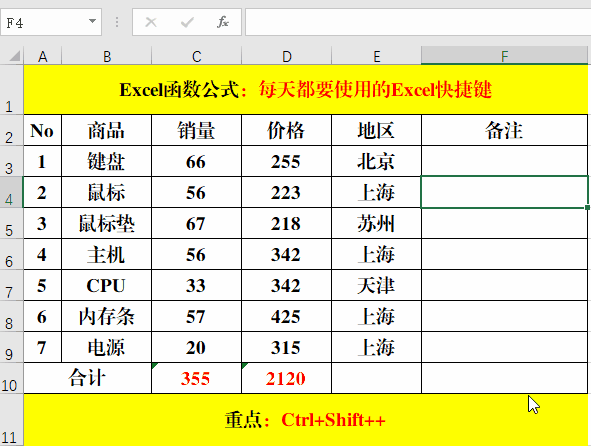This screenshot has height=446, width=591.
Task: Click the region cell '北京'
Action: 377,161
